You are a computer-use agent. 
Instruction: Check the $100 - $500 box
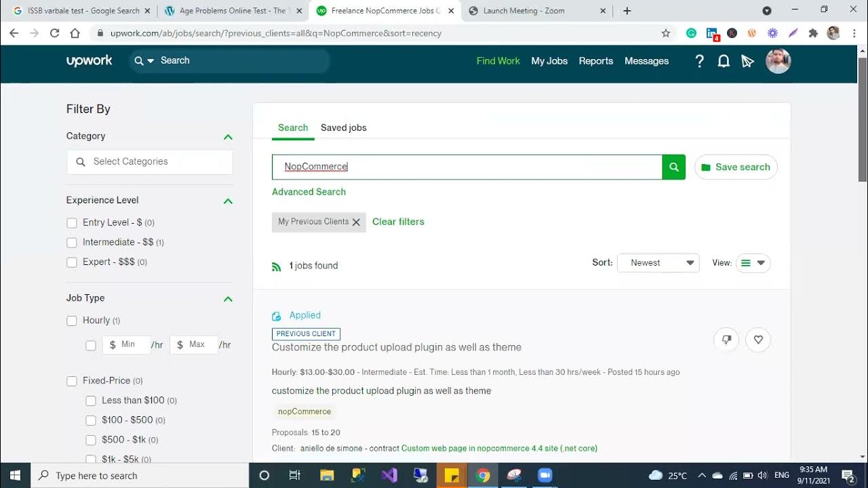[x=91, y=420]
